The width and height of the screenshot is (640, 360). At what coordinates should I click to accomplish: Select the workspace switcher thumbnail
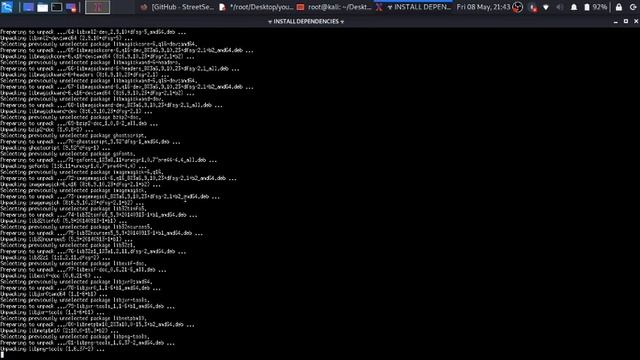click(x=98, y=7)
